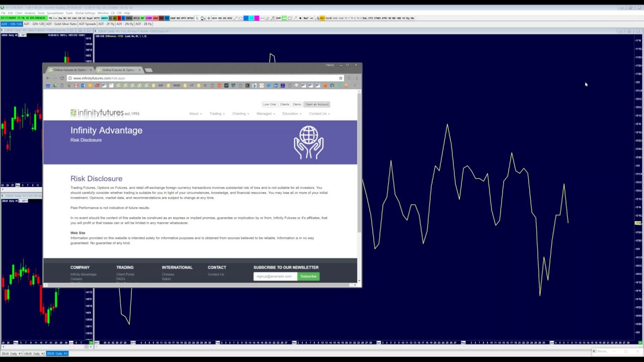Expand the Education navigation dropdown
The image size is (644, 362).
(x=292, y=114)
